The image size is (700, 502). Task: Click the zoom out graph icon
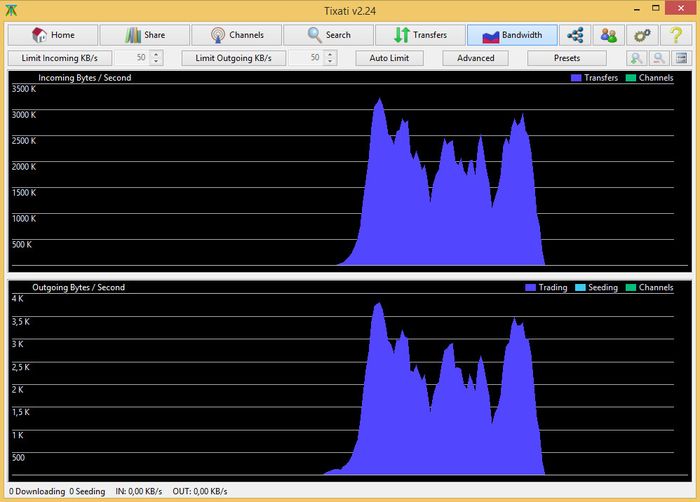point(659,58)
